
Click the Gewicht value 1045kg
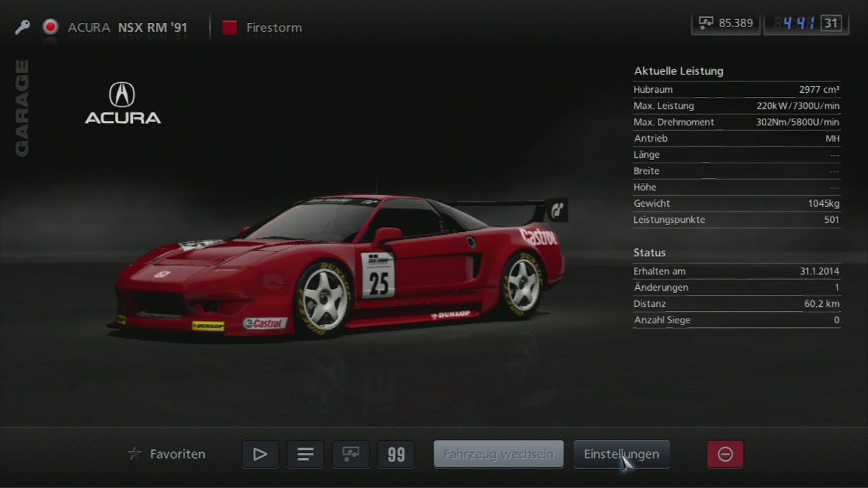click(823, 203)
